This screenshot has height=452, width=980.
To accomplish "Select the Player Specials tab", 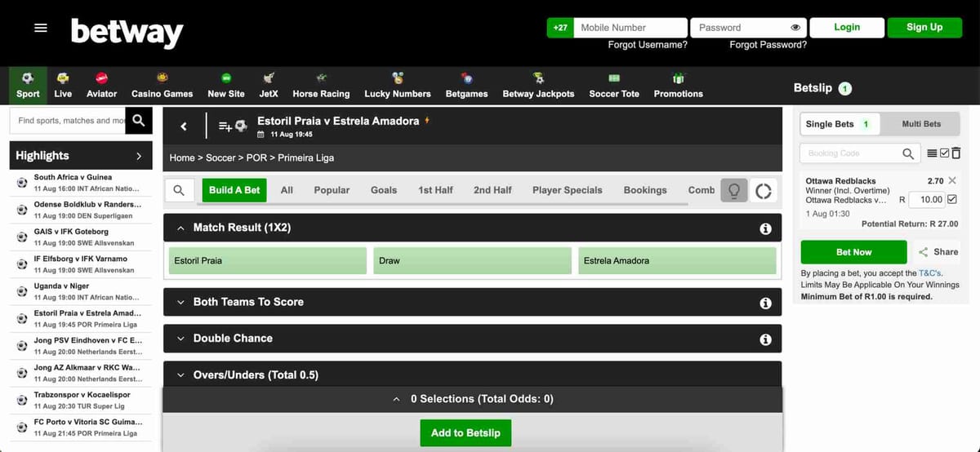I will pyautogui.click(x=568, y=190).
